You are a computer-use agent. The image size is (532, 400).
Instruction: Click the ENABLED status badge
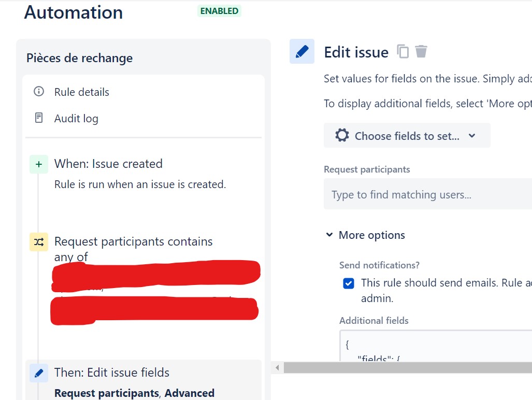click(219, 10)
